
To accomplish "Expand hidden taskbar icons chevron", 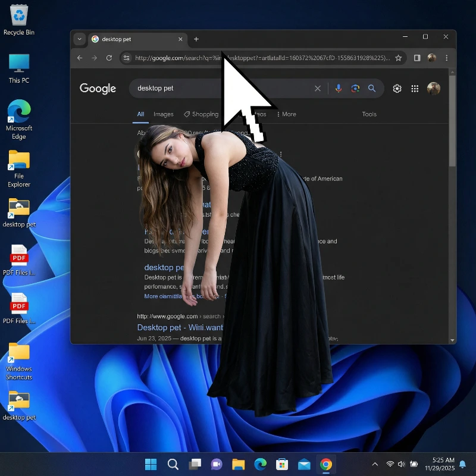I will pyautogui.click(x=374, y=464).
